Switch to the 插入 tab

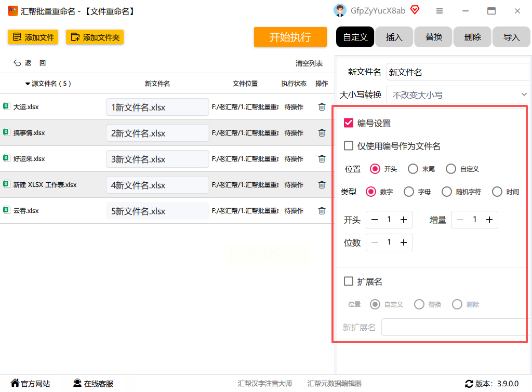pos(394,37)
